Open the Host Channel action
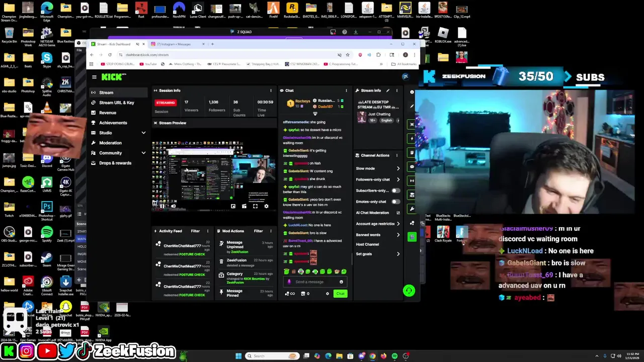This screenshot has width=644, height=362. pyautogui.click(x=367, y=244)
